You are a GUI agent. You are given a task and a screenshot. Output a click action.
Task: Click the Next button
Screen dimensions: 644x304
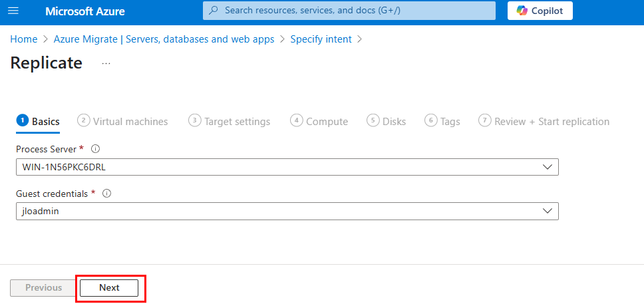(x=109, y=287)
